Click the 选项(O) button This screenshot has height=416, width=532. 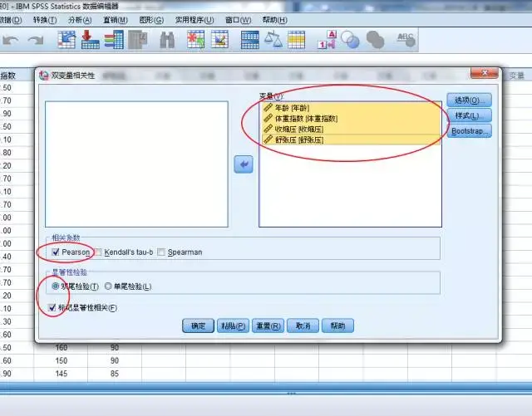(x=469, y=100)
